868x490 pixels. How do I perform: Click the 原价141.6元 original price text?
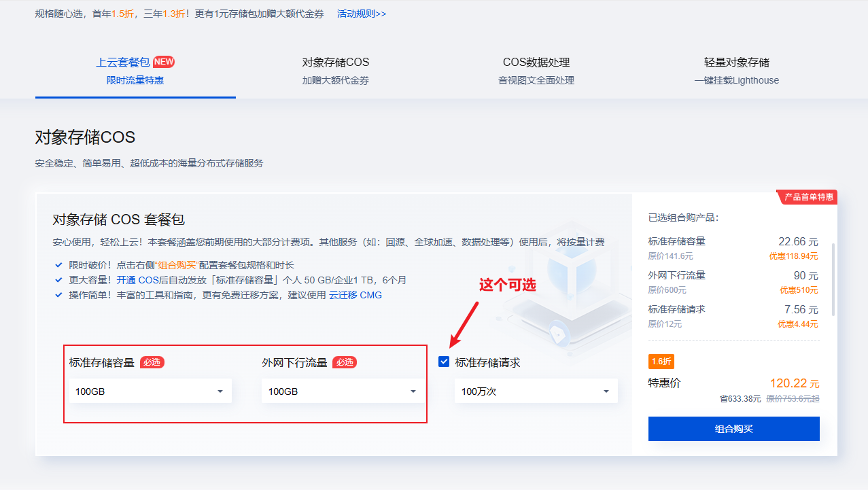[671, 256]
